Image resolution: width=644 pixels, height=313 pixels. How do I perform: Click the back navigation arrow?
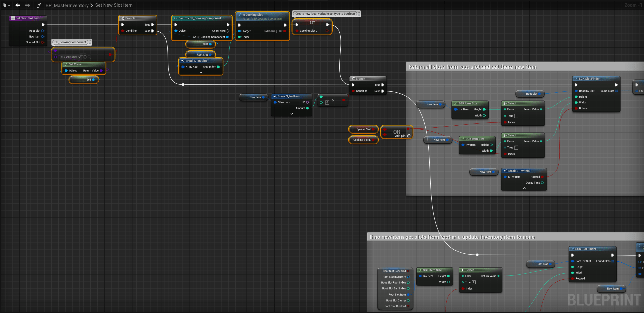pos(18,5)
